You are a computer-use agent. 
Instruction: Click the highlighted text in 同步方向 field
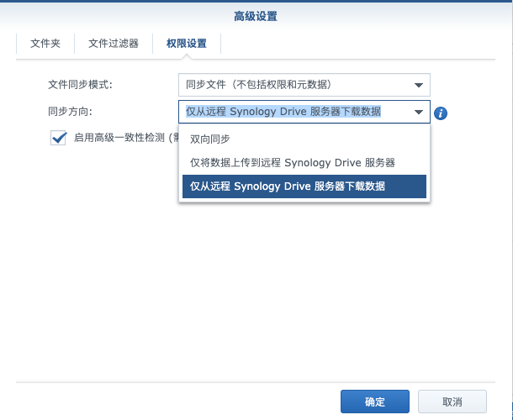[x=283, y=113]
